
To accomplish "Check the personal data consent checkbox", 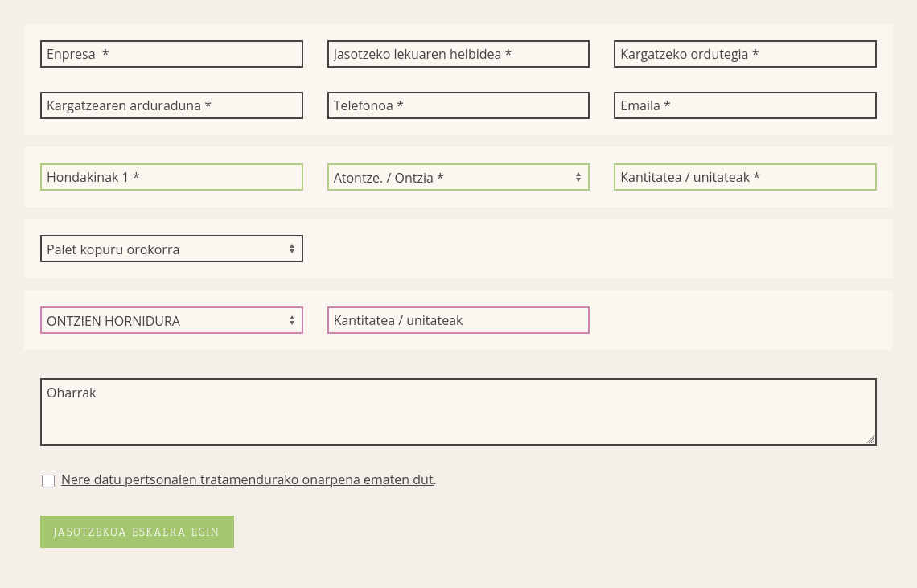I will tap(48, 480).
